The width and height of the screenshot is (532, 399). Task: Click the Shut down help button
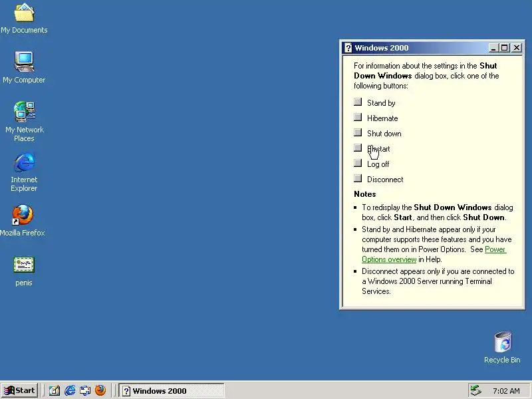[x=358, y=132]
